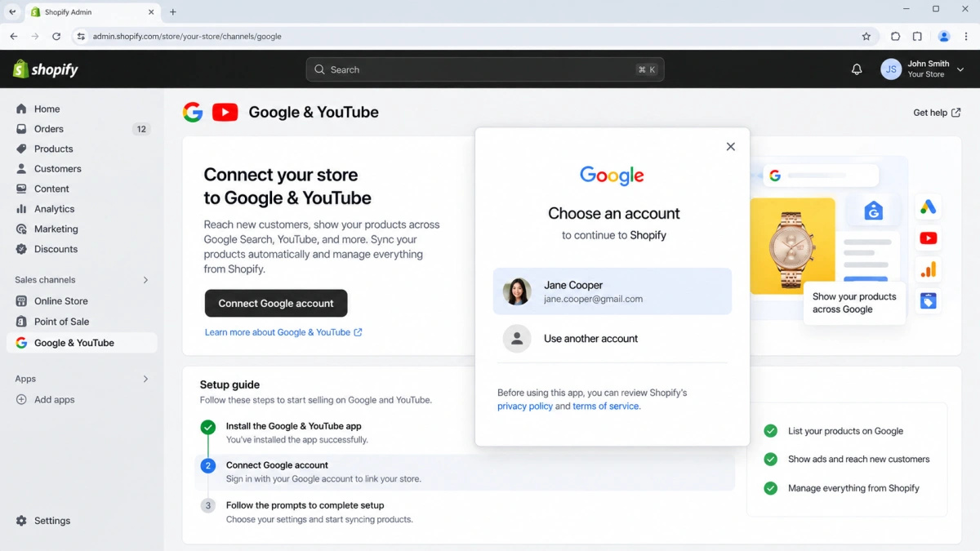This screenshot has height=551, width=980.
Task: Click the Show your products across Google tooltip
Action: pos(854,303)
